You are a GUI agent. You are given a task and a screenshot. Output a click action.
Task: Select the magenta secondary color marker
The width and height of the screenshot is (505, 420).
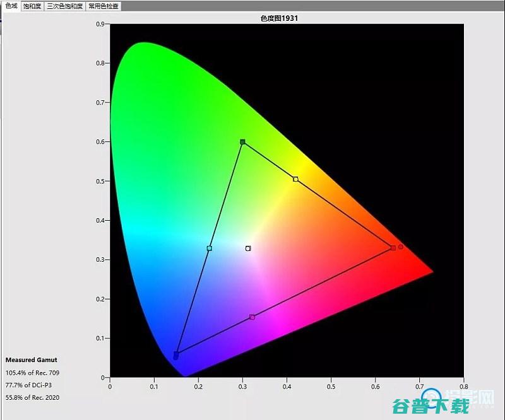click(252, 317)
